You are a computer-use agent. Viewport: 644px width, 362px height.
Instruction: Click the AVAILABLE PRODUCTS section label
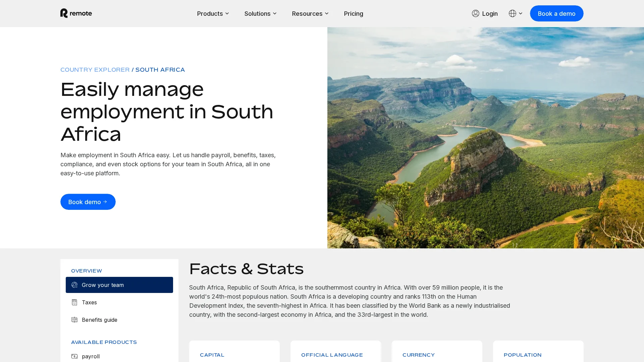click(104, 342)
